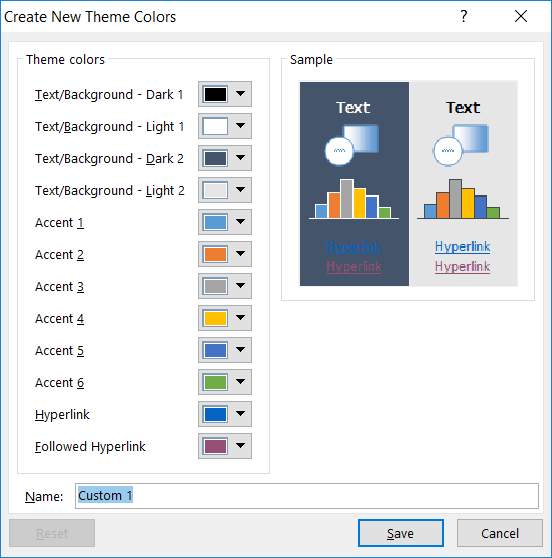The image size is (552, 558).
Task: Click the Name field containing Custom 1
Action: 307,496
